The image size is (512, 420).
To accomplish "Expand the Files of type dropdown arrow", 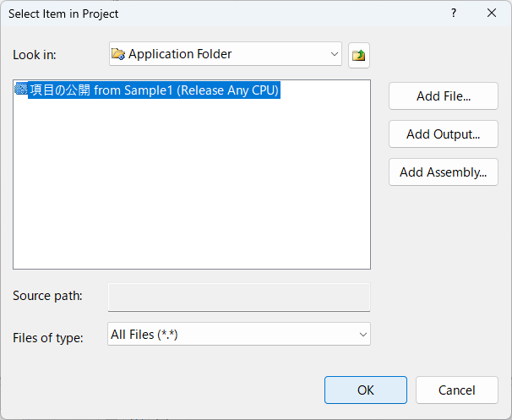I will pyautogui.click(x=362, y=335).
